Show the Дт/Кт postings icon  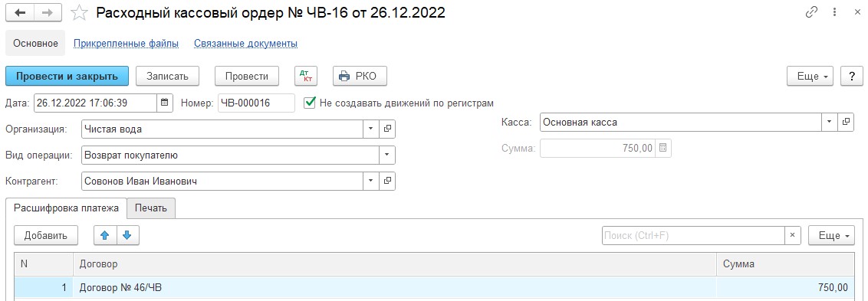pyautogui.click(x=306, y=77)
